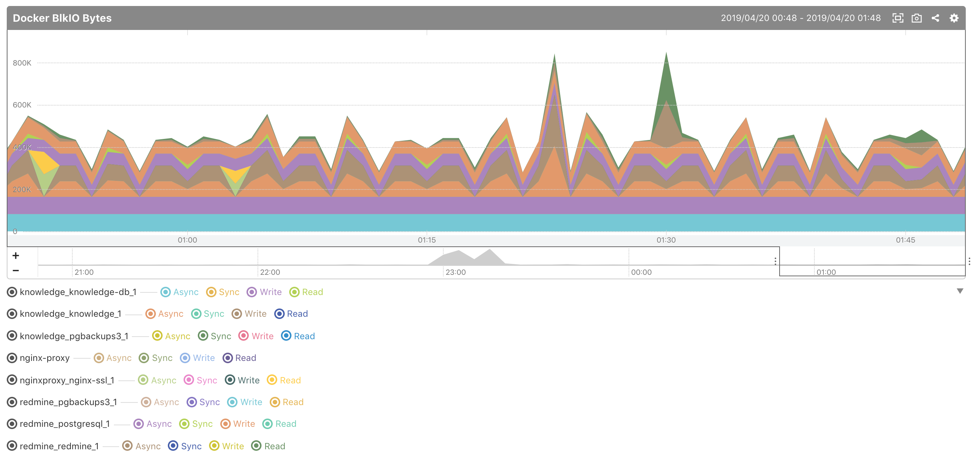The image size is (980, 465).
Task: Click Async label of redmine_pgbackups3_1
Action: pos(166,402)
